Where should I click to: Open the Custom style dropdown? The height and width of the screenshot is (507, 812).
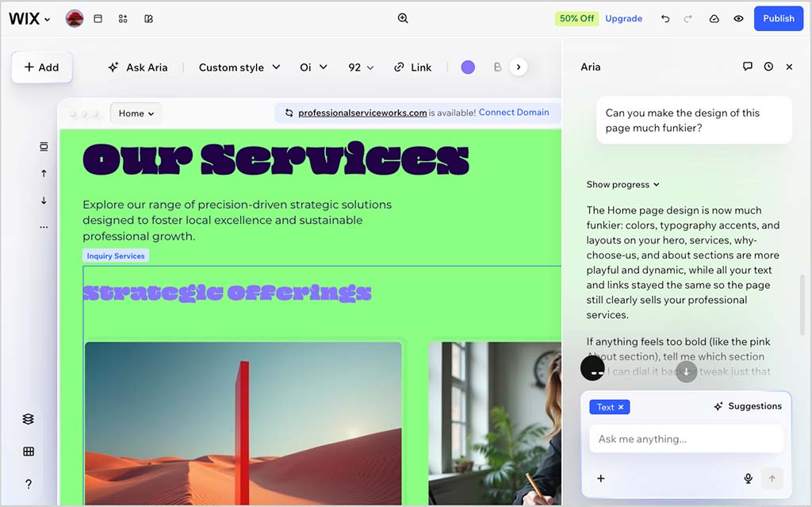click(239, 67)
